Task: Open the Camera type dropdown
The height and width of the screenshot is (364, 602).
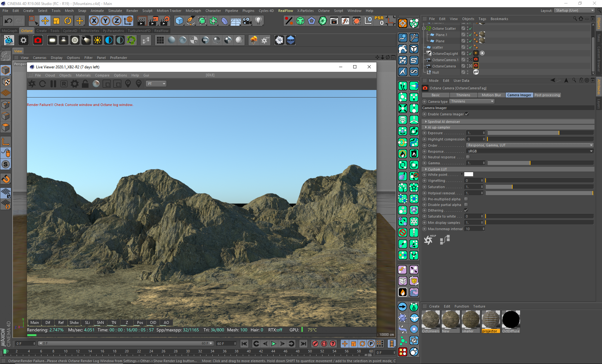Action: coord(472,101)
